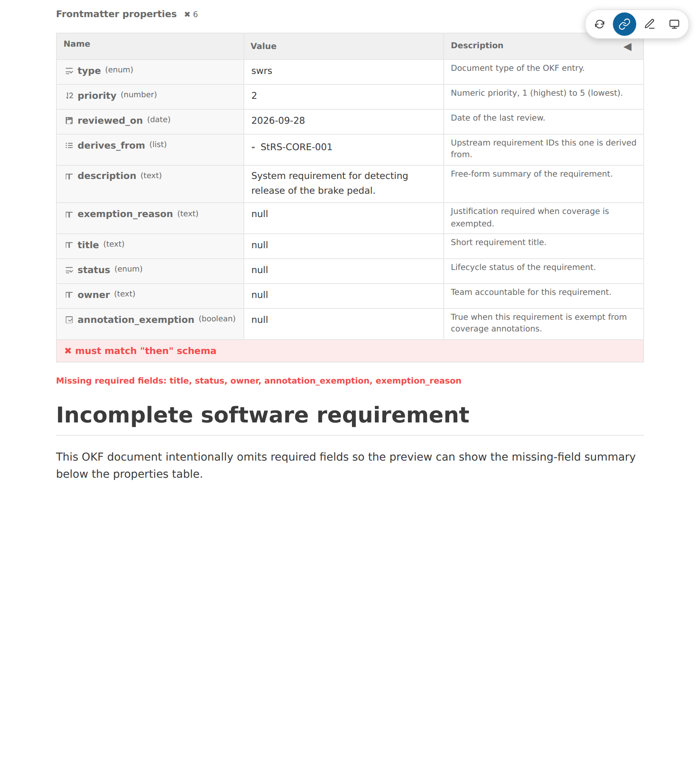Click the "Short requirement title" description

pyautogui.click(x=499, y=242)
